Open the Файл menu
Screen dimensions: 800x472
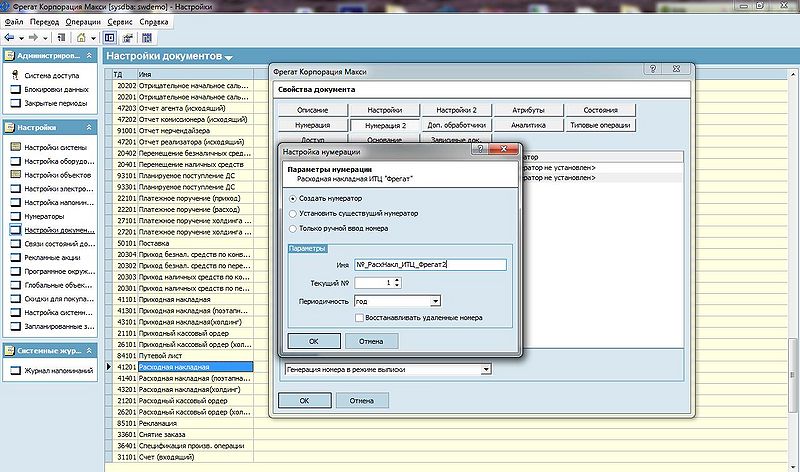[x=14, y=22]
